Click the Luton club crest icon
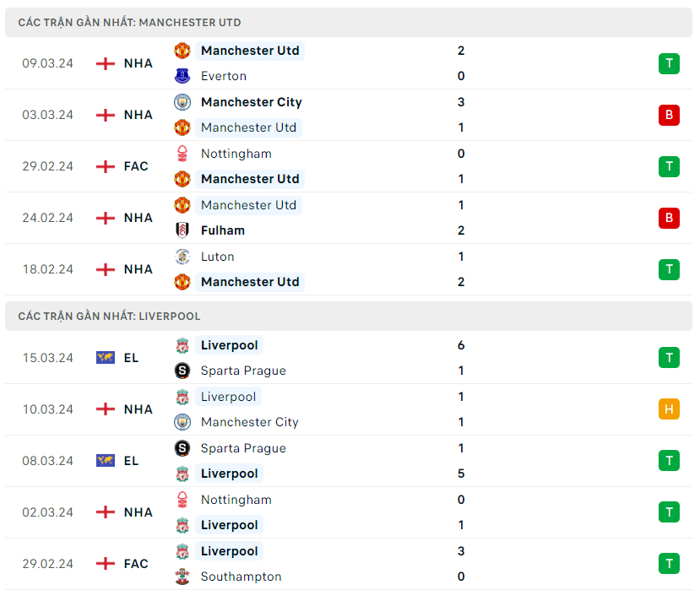 (x=182, y=257)
